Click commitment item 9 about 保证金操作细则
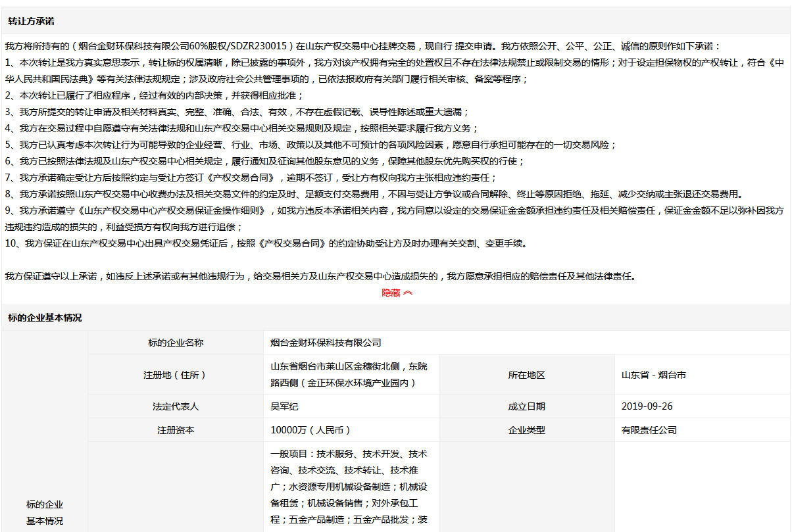This screenshot has width=792, height=532. (395, 218)
